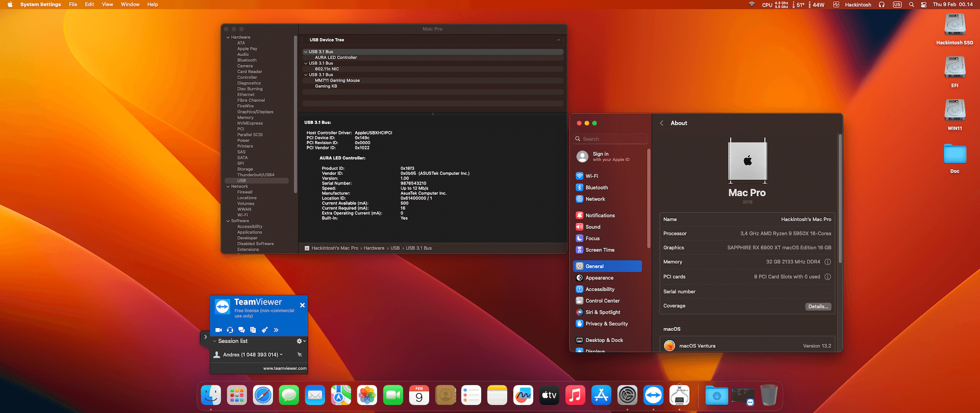The height and width of the screenshot is (413, 980).
Task: Click the remote control cursor icon for Andres
Action: click(x=300, y=354)
